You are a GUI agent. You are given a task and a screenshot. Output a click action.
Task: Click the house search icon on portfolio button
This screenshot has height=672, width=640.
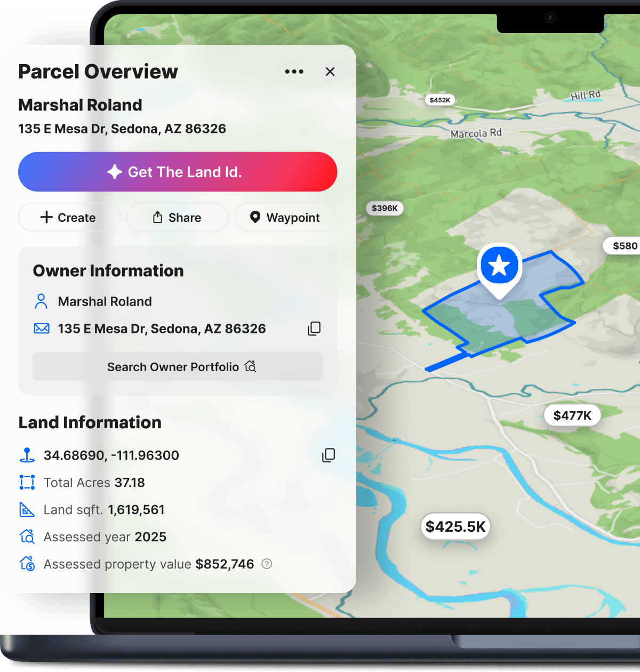(251, 366)
